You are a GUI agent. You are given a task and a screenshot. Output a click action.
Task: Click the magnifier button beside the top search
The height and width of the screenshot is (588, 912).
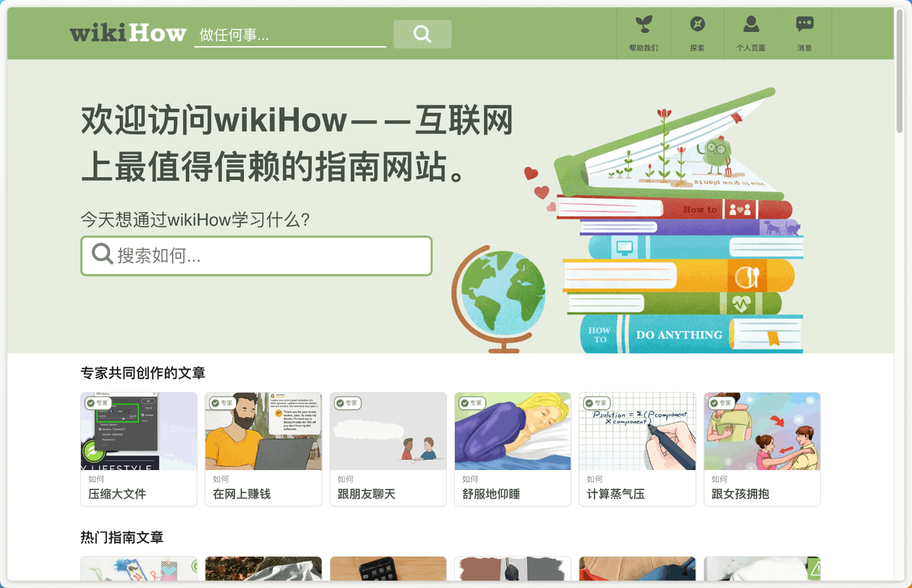tap(422, 34)
